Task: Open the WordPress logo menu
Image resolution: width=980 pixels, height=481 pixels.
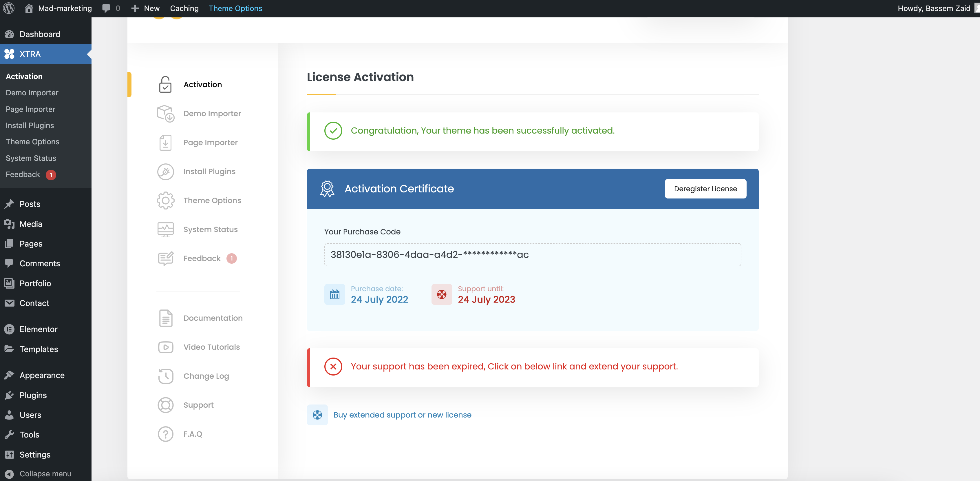Action: (x=9, y=8)
